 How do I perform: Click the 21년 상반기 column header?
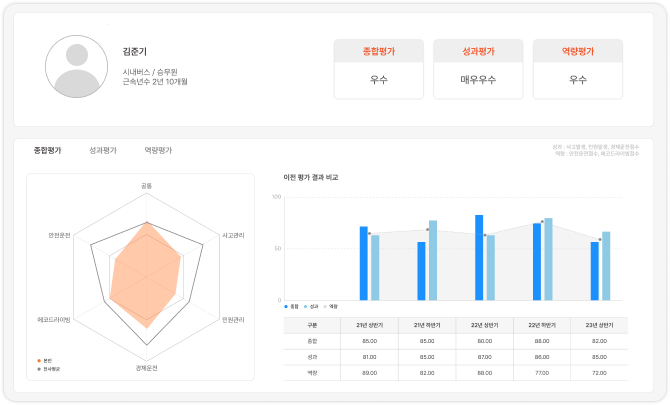pyautogui.click(x=369, y=325)
